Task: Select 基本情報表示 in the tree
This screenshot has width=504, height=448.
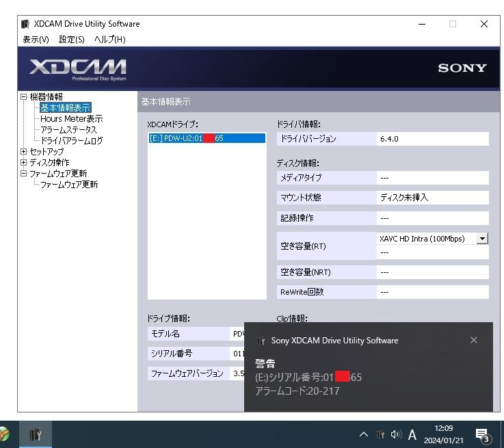Action: click(66, 107)
